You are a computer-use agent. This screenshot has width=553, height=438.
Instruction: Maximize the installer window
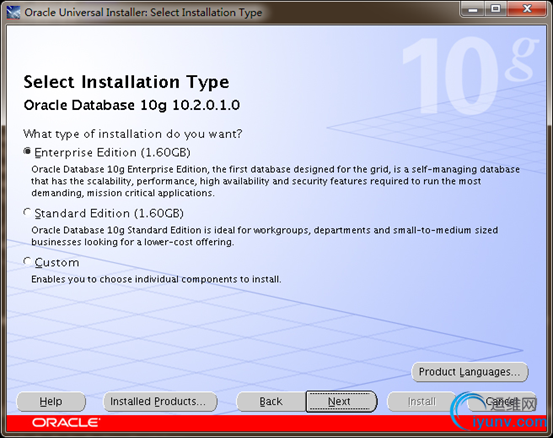click(496, 9)
